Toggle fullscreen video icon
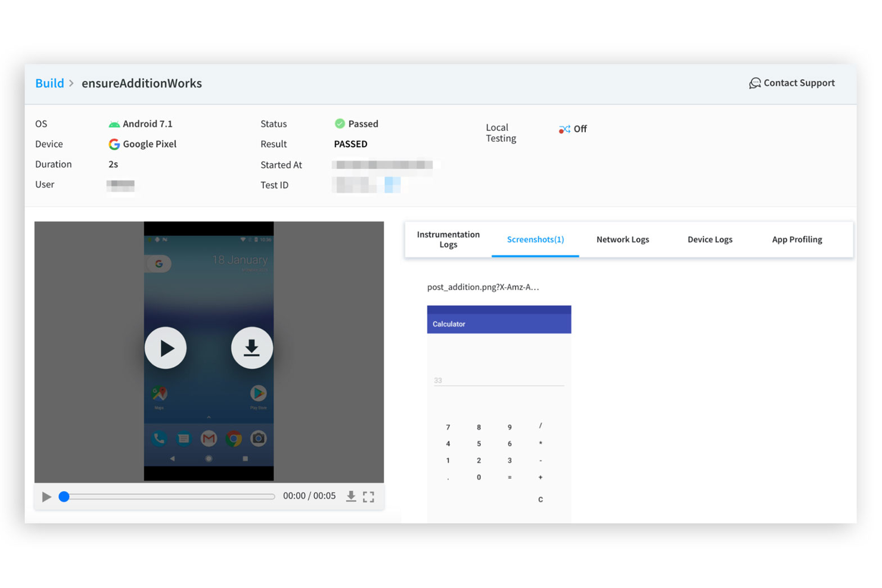 pos(368,496)
